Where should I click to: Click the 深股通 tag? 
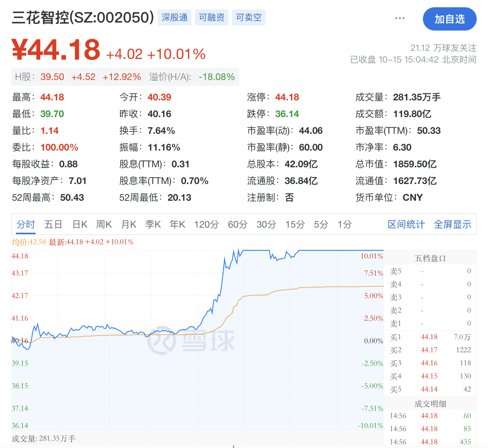coord(175,17)
